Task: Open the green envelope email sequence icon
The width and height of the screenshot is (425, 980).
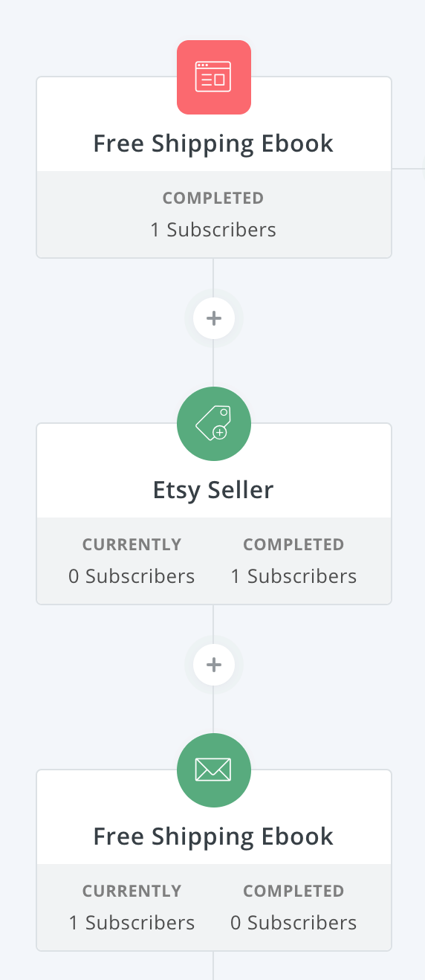Action: tap(214, 770)
